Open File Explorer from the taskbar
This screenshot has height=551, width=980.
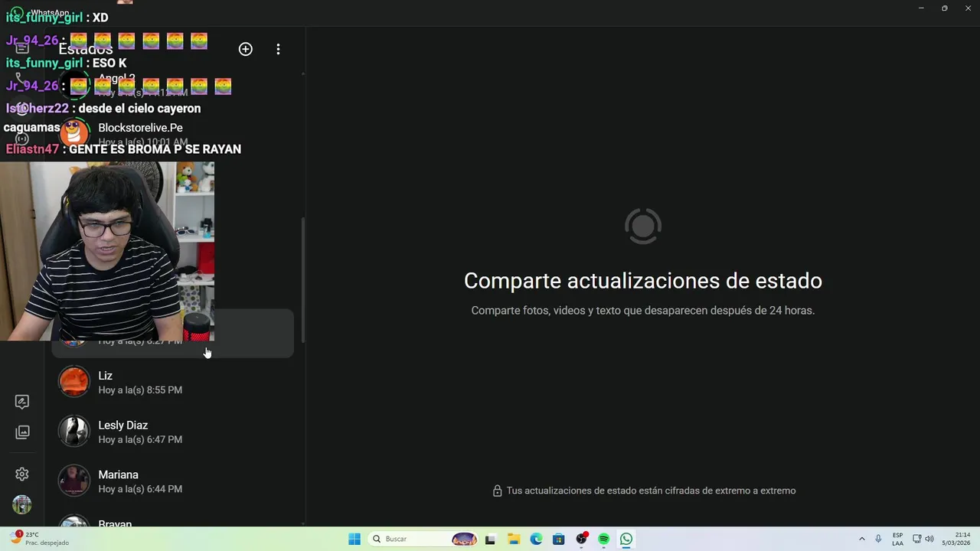pyautogui.click(x=514, y=539)
